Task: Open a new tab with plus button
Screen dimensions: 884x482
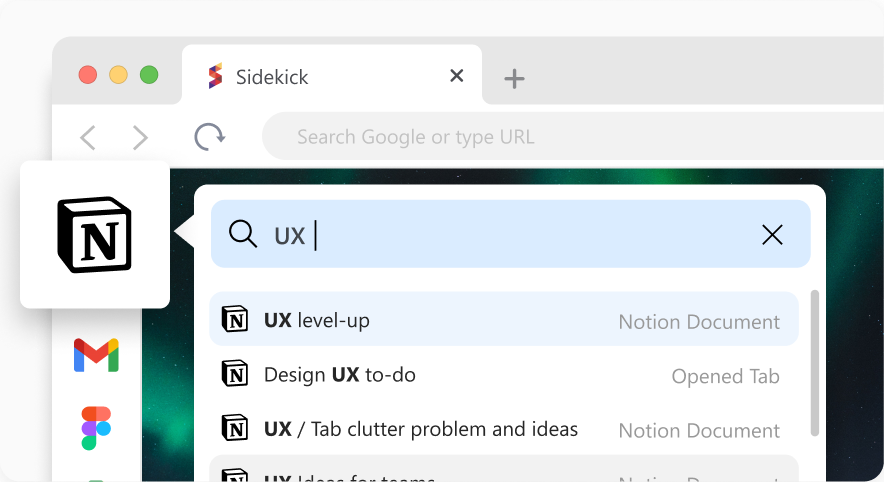Action: [514, 78]
